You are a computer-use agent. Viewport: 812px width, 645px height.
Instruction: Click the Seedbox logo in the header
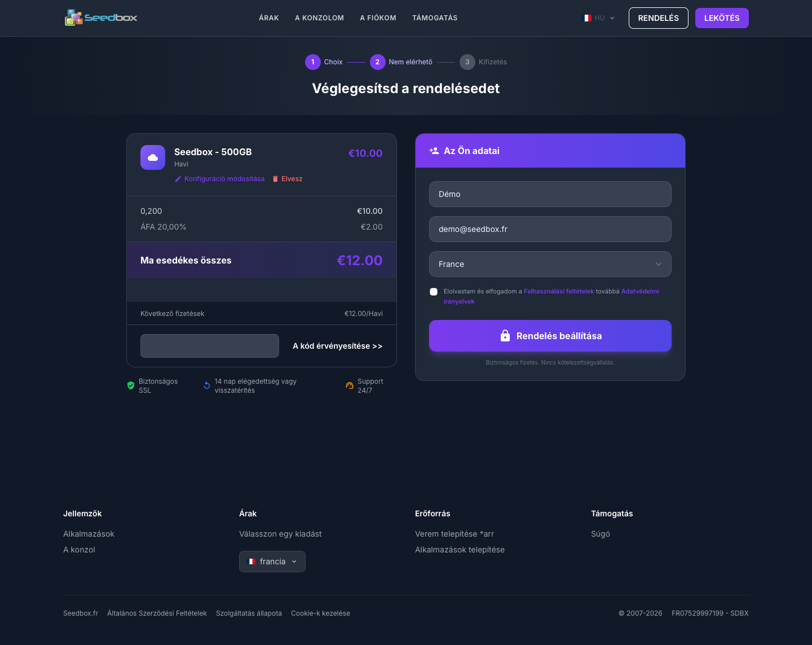click(x=101, y=17)
